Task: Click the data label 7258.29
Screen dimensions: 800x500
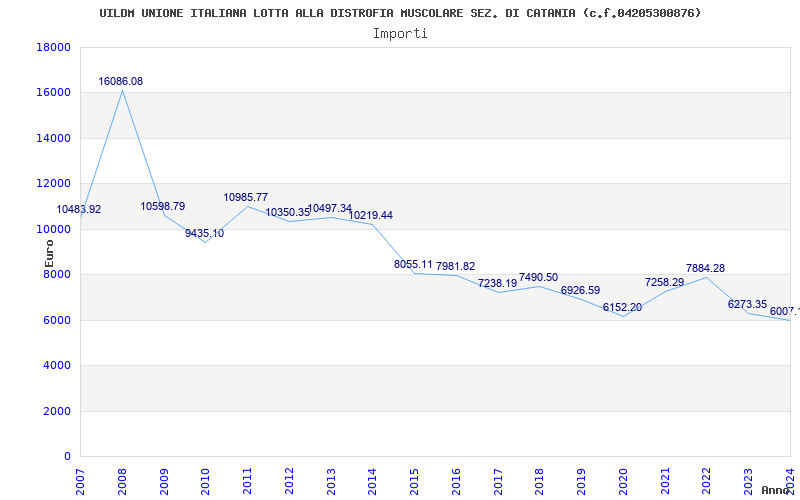Action: pyautogui.click(x=664, y=282)
